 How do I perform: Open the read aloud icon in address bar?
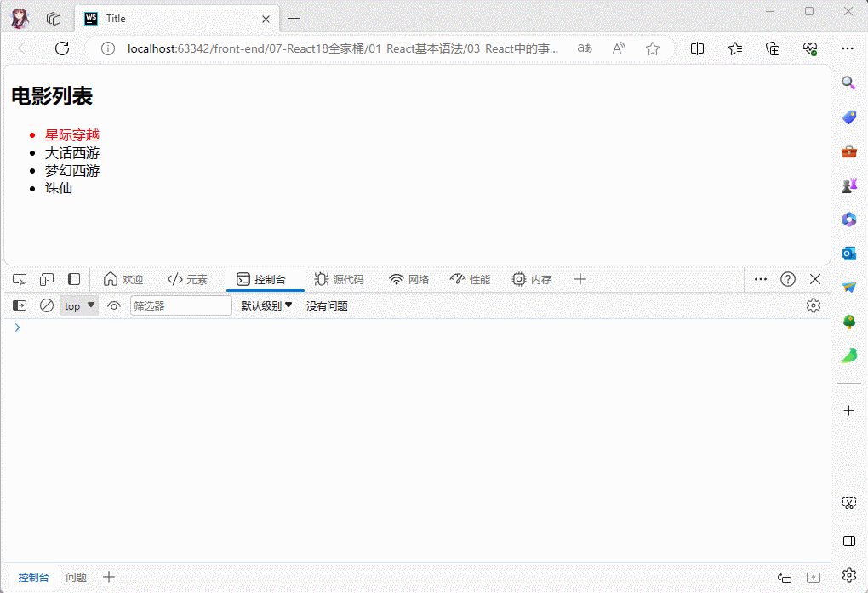(619, 48)
